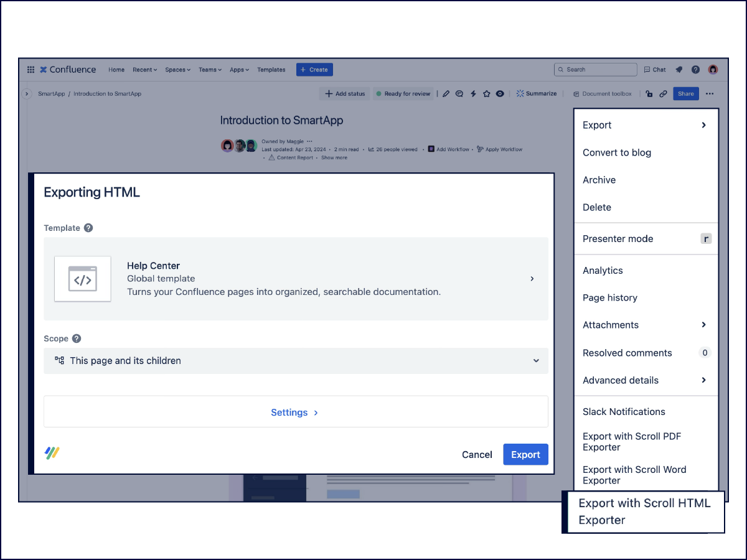The image size is (747, 560).
Task: Click the Ready for review status
Action: [x=403, y=94]
